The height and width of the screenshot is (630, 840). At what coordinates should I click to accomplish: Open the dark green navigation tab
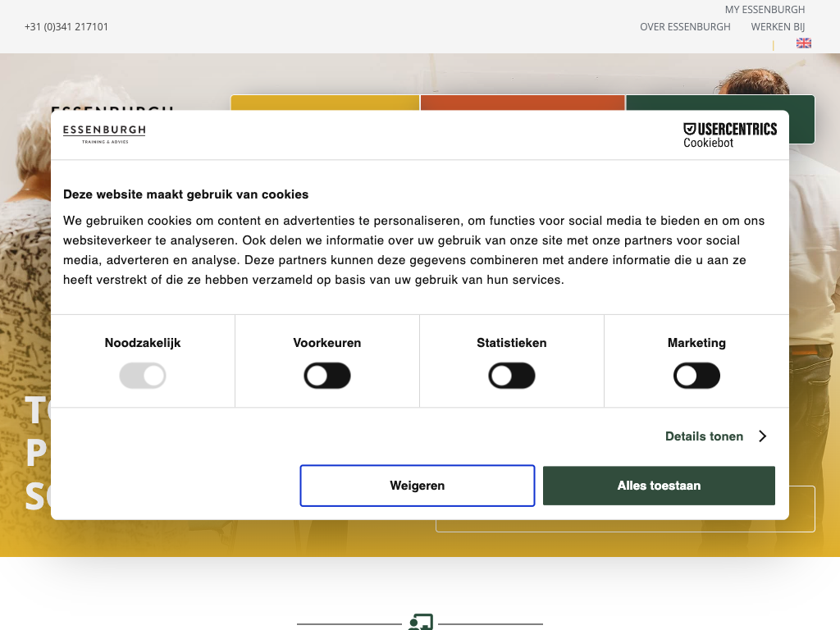719,103
